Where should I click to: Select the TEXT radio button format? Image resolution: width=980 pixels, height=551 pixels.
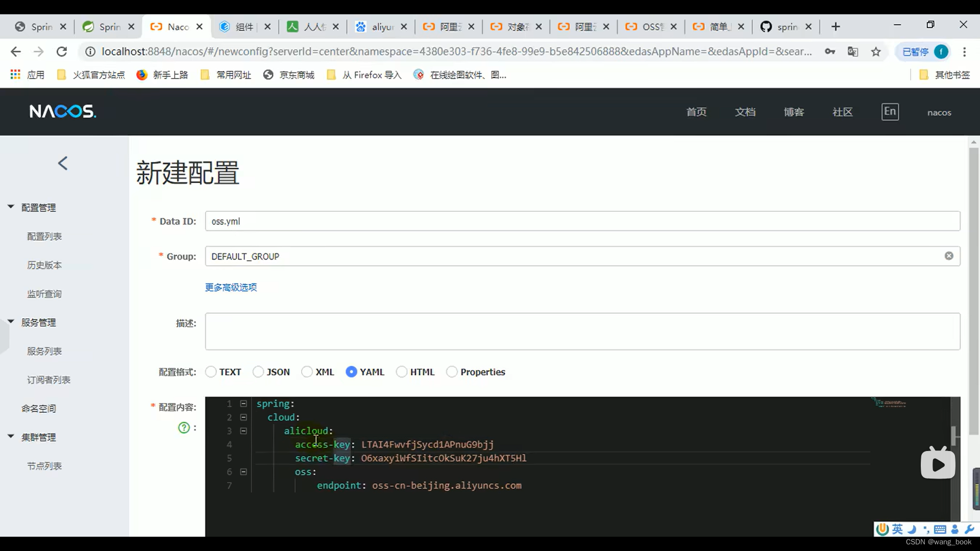(x=211, y=372)
